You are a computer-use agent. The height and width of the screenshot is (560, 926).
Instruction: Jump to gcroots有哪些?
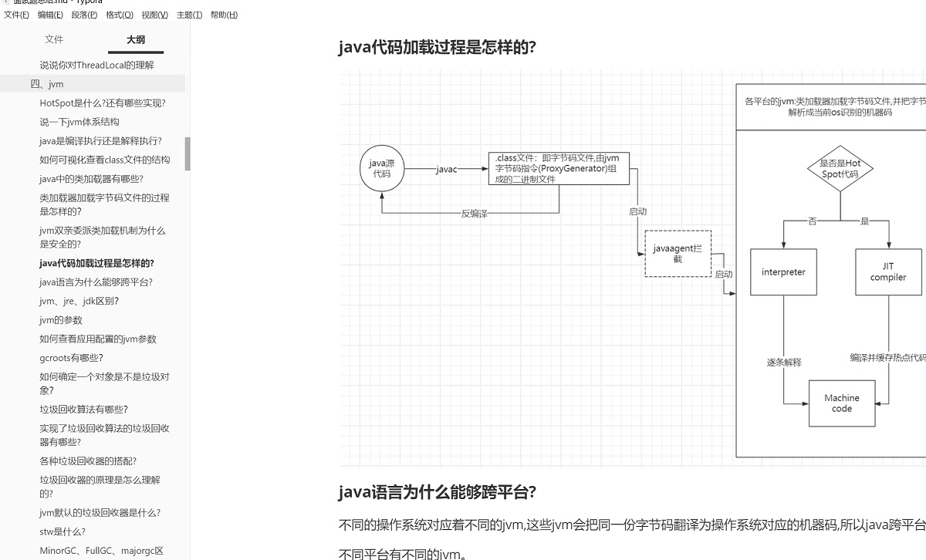tap(71, 358)
